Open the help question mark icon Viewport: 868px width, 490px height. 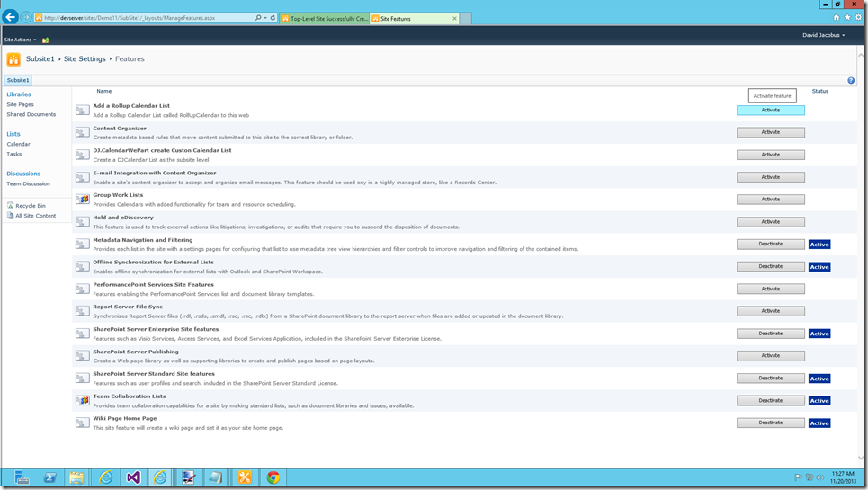851,81
